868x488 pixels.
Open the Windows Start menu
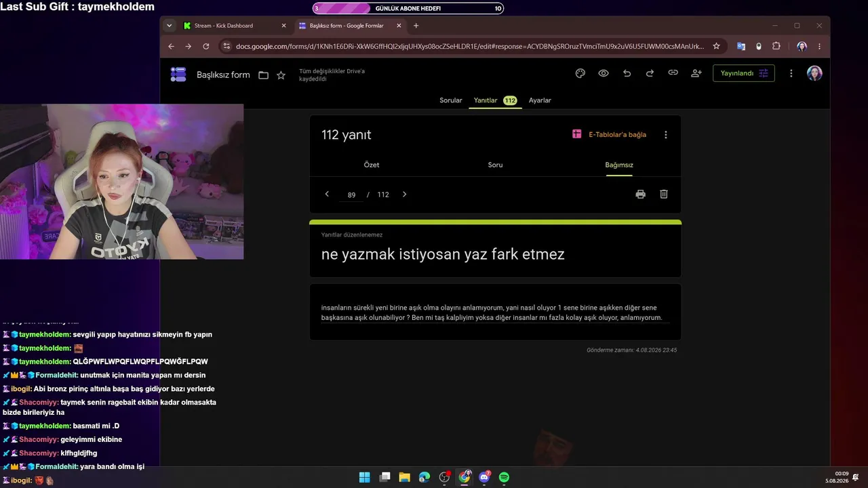tap(365, 477)
